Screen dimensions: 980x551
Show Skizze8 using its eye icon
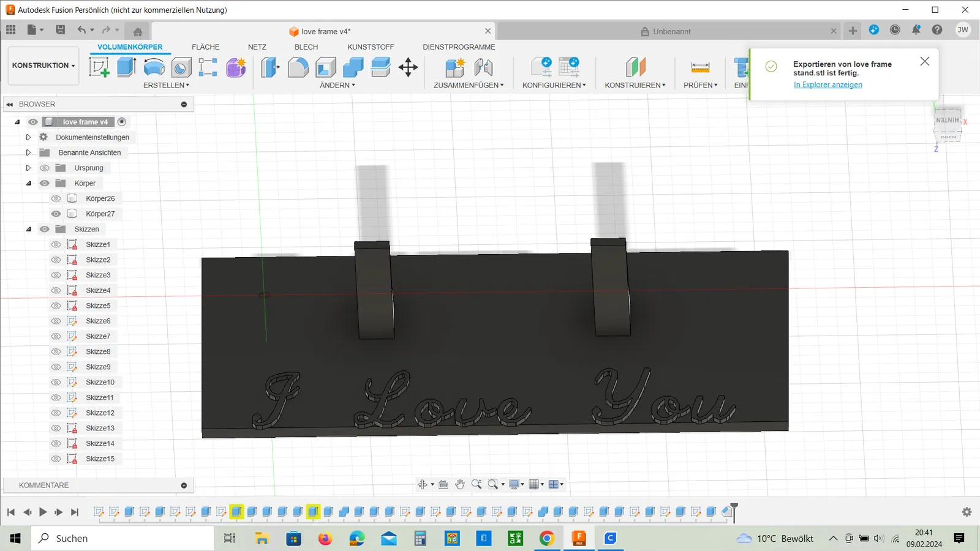[x=56, y=351]
